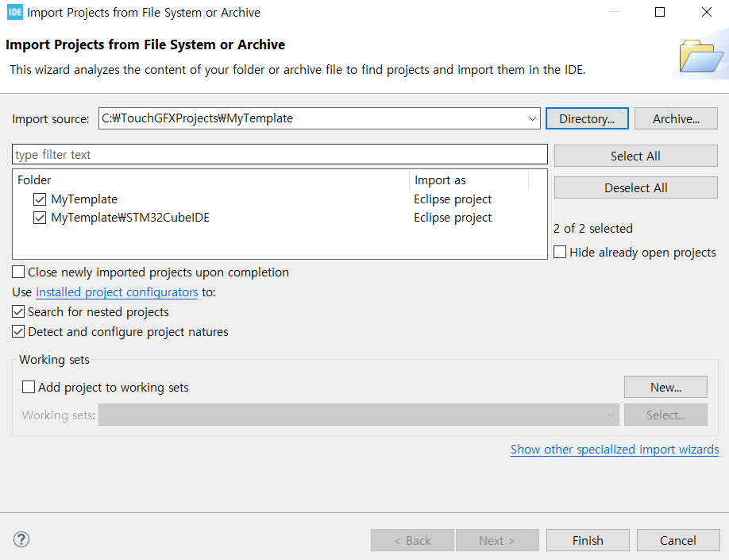The width and height of the screenshot is (729, 560).
Task: Select the MyTemplate folder row
Action: (280, 199)
